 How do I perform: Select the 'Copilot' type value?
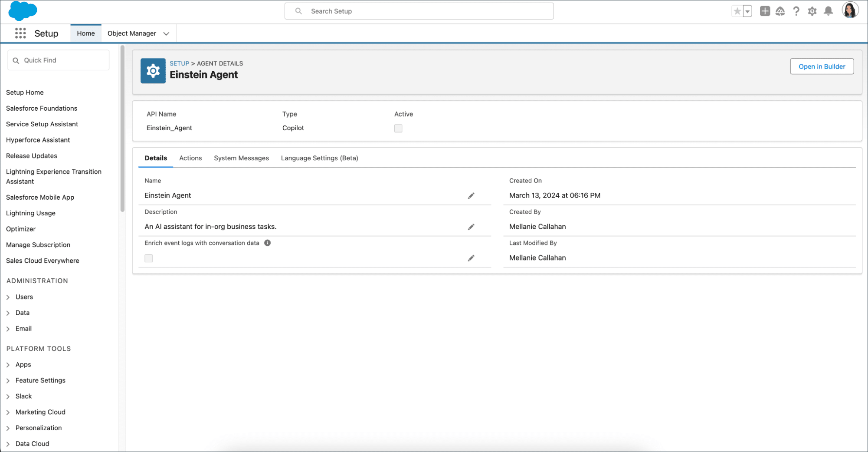pyautogui.click(x=293, y=128)
